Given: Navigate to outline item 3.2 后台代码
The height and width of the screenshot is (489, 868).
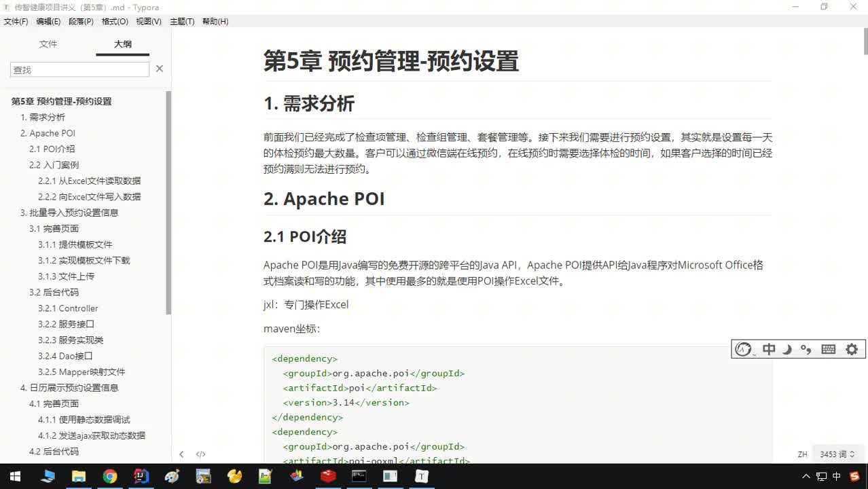Looking at the screenshot, I should [54, 293].
